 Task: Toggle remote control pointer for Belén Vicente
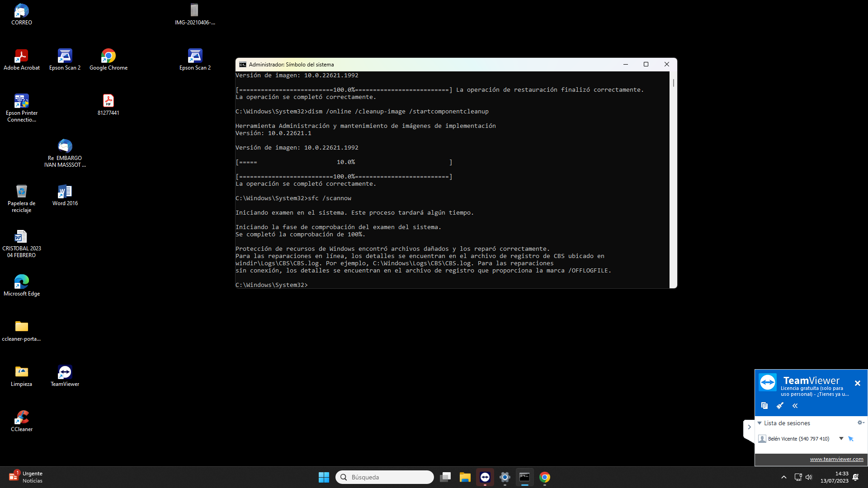pyautogui.click(x=851, y=439)
